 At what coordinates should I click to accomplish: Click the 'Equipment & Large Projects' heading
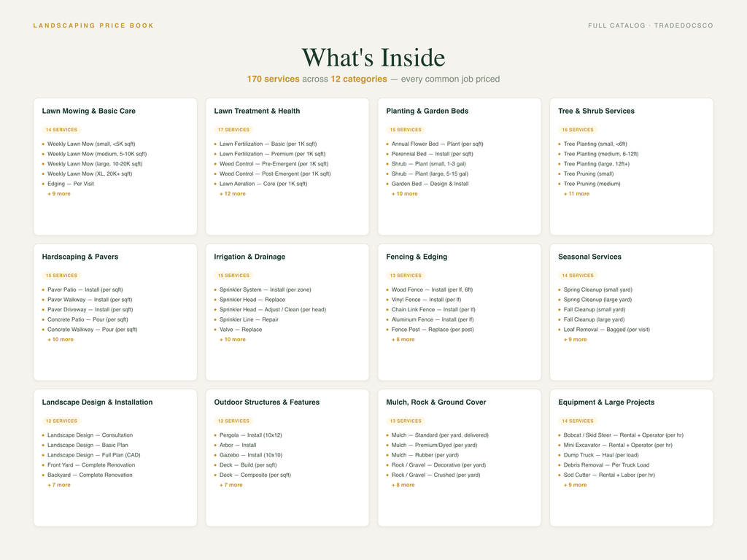click(606, 402)
